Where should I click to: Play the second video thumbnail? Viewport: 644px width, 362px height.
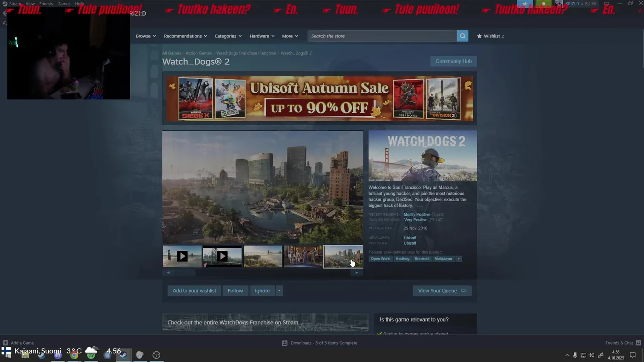point(222,256)
